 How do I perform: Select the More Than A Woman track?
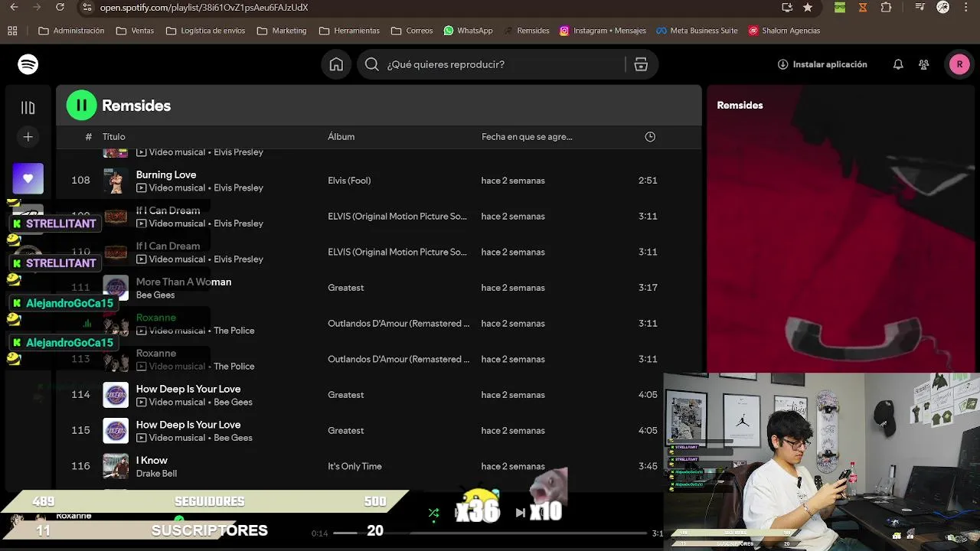[x=184, y=282]
